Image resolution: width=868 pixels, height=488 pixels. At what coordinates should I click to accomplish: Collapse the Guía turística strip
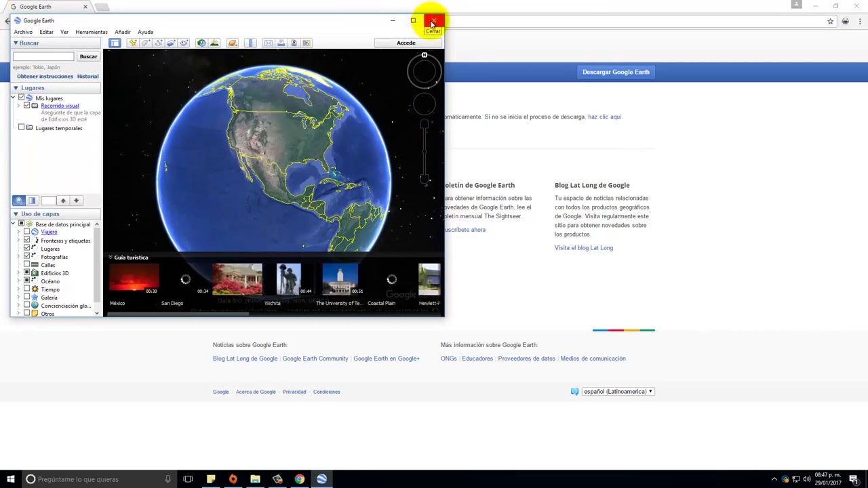pos(111,257)
